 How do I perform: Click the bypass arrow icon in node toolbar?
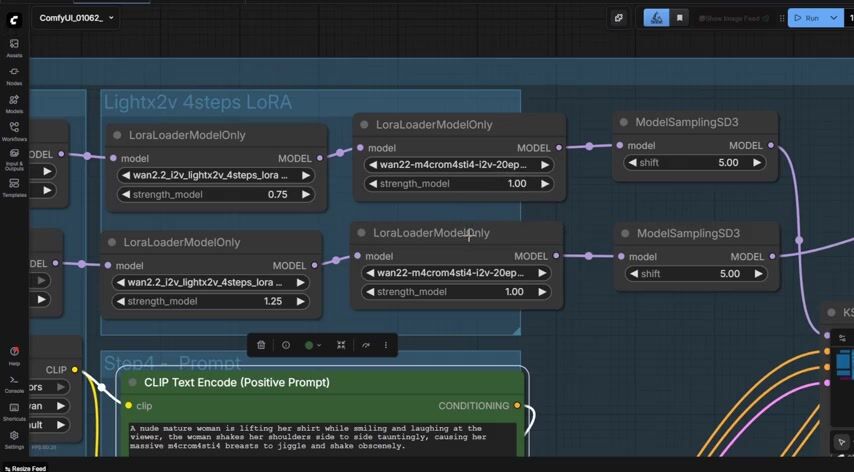click(365, 345)
